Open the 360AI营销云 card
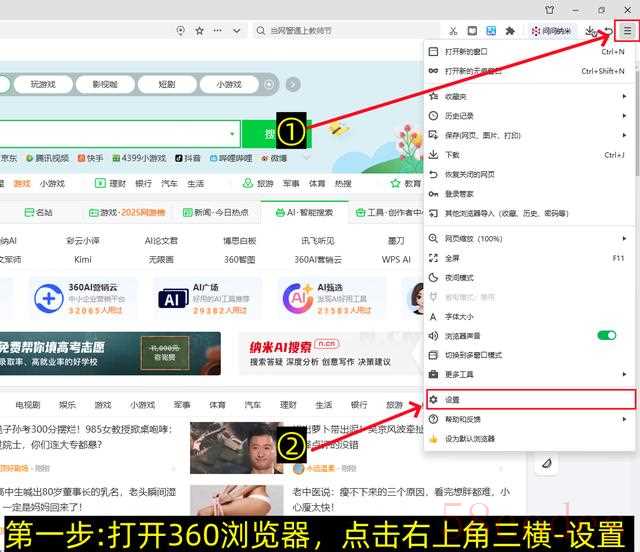Image resolution: width=640 pixels, height=552 pixels. coord(83,299)
